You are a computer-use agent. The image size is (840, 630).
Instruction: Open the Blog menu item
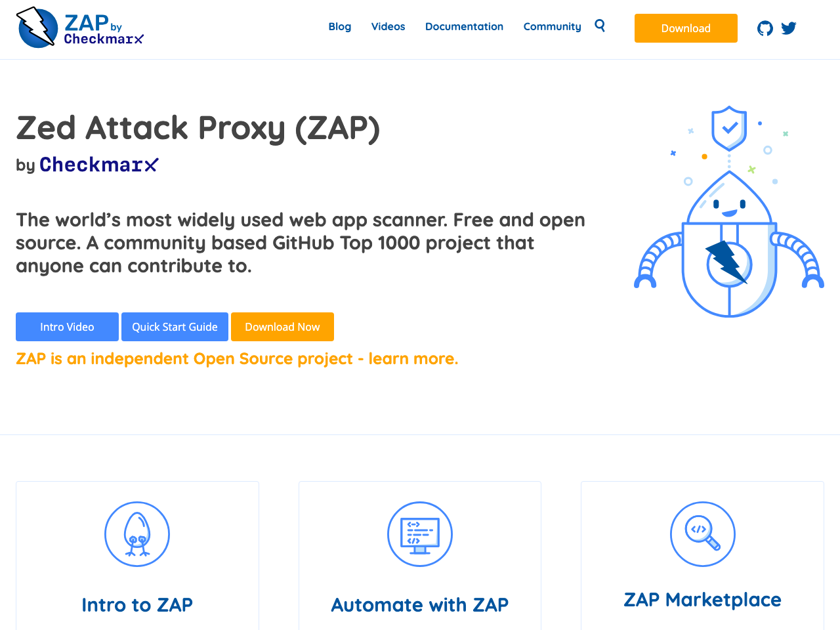340,26
